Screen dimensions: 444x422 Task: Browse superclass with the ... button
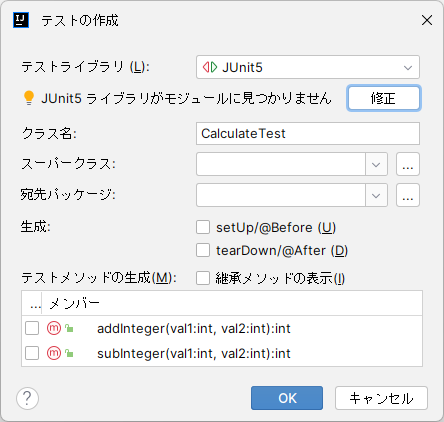pyautogui.click(x=408, y=164)
